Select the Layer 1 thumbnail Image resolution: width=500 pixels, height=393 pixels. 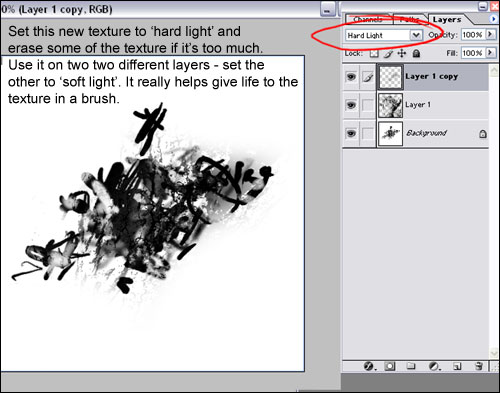tap(390, 105)
